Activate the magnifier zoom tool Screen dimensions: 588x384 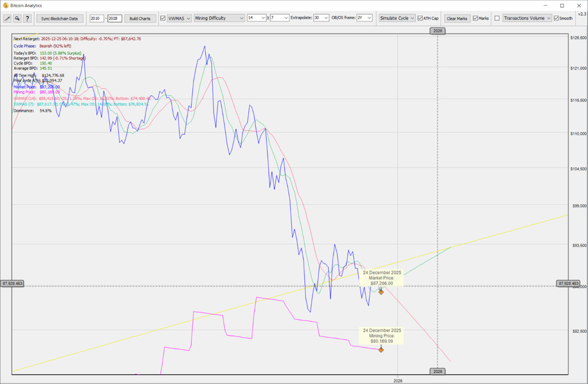[17, 18]
